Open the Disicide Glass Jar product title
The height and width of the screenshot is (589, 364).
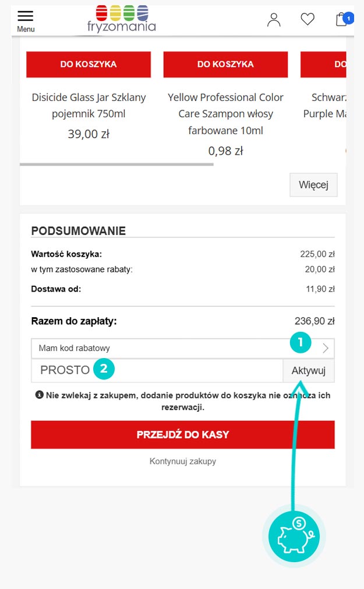(x=89, y=106)
